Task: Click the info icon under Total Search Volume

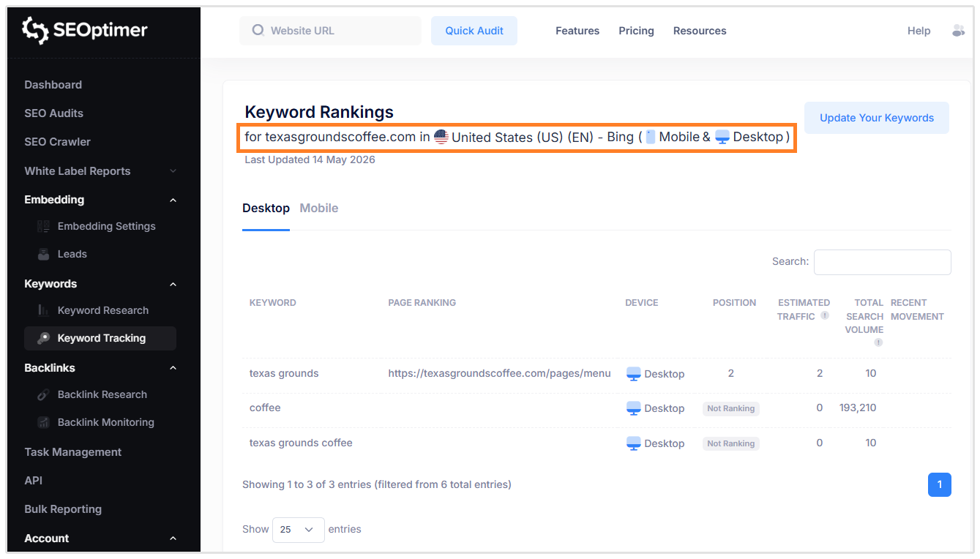Action: 878,342
